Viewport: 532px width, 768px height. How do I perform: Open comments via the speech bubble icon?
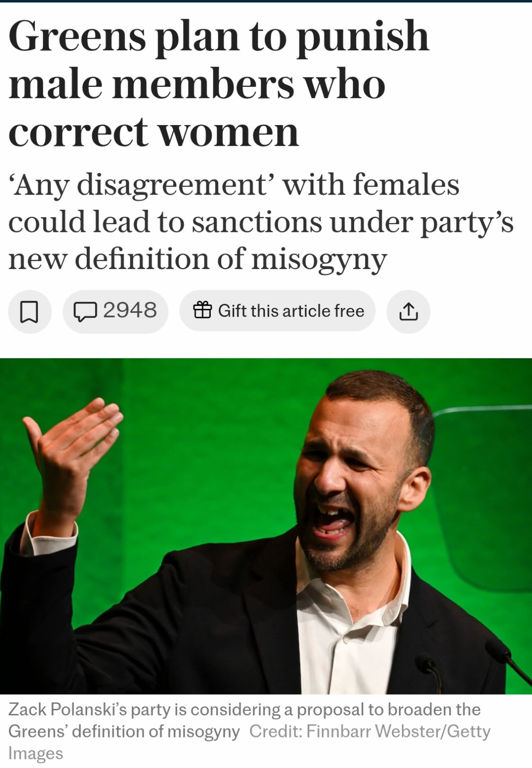[x=85, y=312]
